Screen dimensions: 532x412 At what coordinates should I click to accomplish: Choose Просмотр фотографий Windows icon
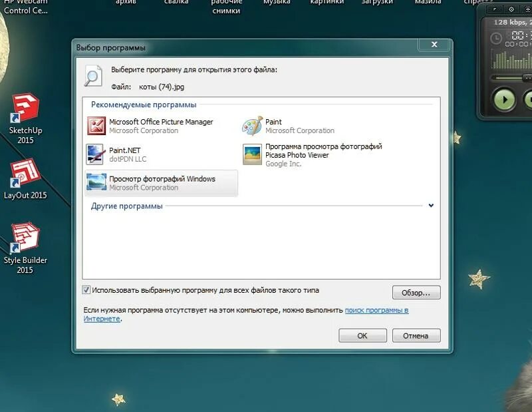pos(96,183)
